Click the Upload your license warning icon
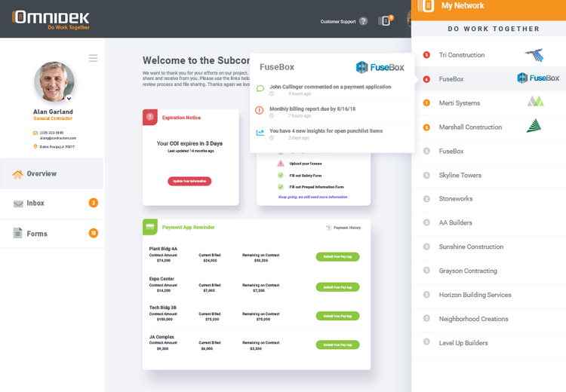566x392 pixels. (x=281, y=164)
